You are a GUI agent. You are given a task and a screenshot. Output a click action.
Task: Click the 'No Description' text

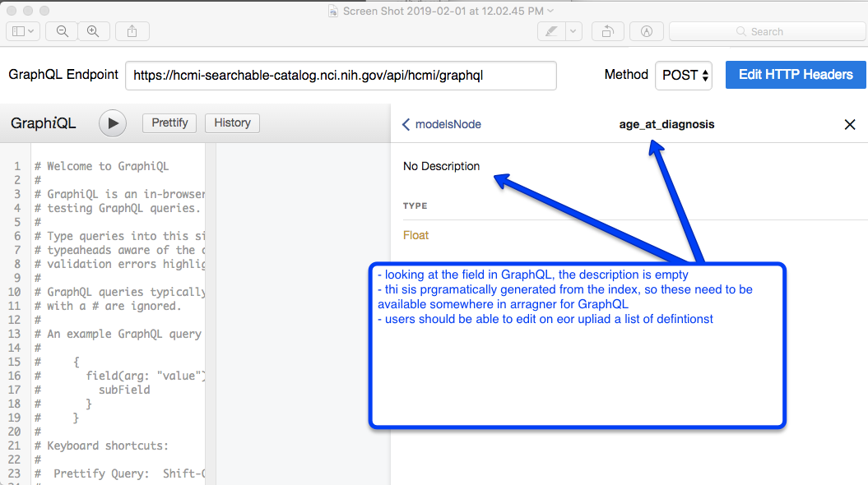pos(441,166)
